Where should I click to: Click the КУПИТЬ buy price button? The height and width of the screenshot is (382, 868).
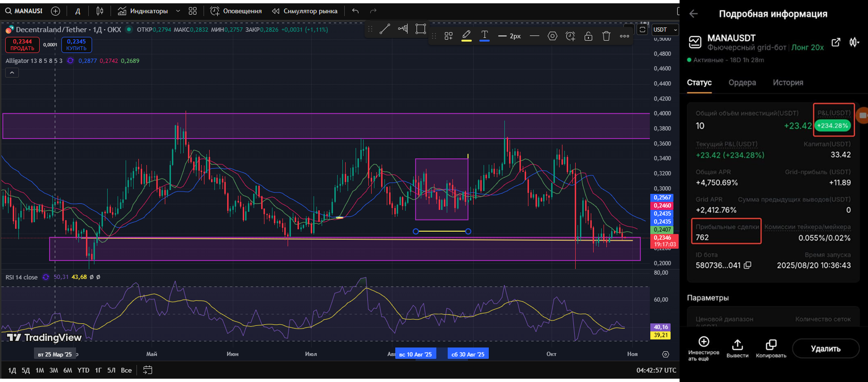coord(77,45)
